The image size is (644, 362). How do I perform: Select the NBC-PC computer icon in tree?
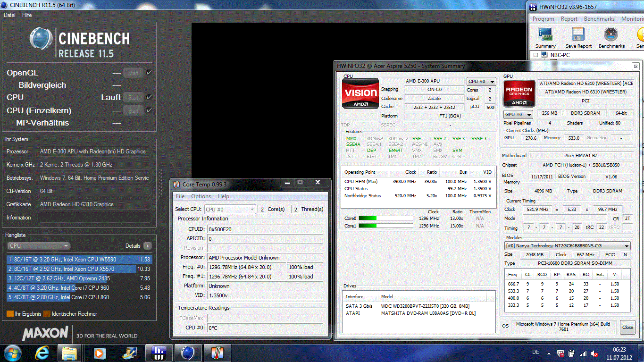point(545,55)
